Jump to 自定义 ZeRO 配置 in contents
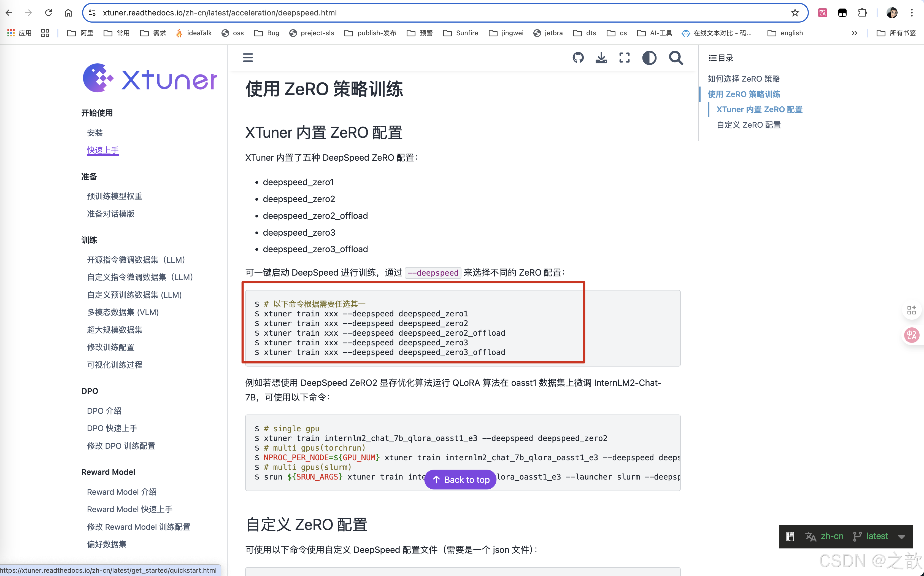Viewport: 924px width, 576px height. point(749,125)
